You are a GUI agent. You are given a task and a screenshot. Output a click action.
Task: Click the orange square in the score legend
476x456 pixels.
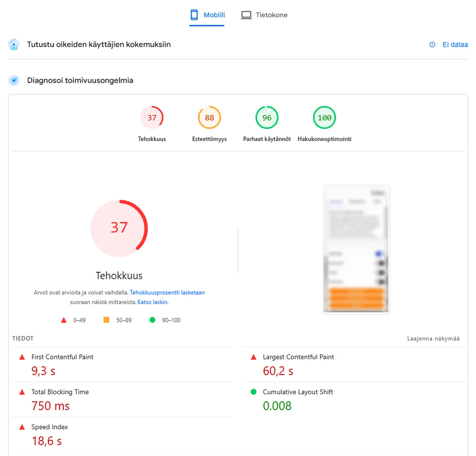pyautogui.click(x=106, y=319)
